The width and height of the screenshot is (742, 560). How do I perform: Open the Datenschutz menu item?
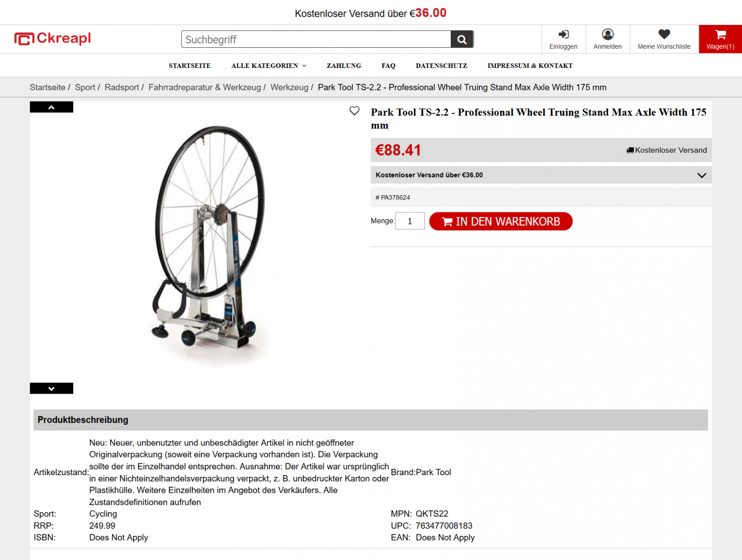(x=441, y=66)
